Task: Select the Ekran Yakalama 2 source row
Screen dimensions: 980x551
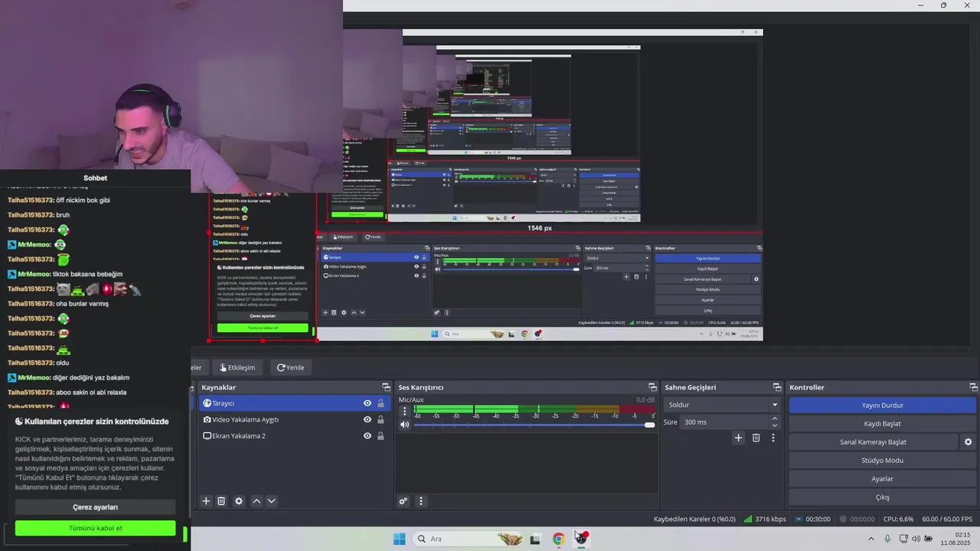Action: click(294, 436)
